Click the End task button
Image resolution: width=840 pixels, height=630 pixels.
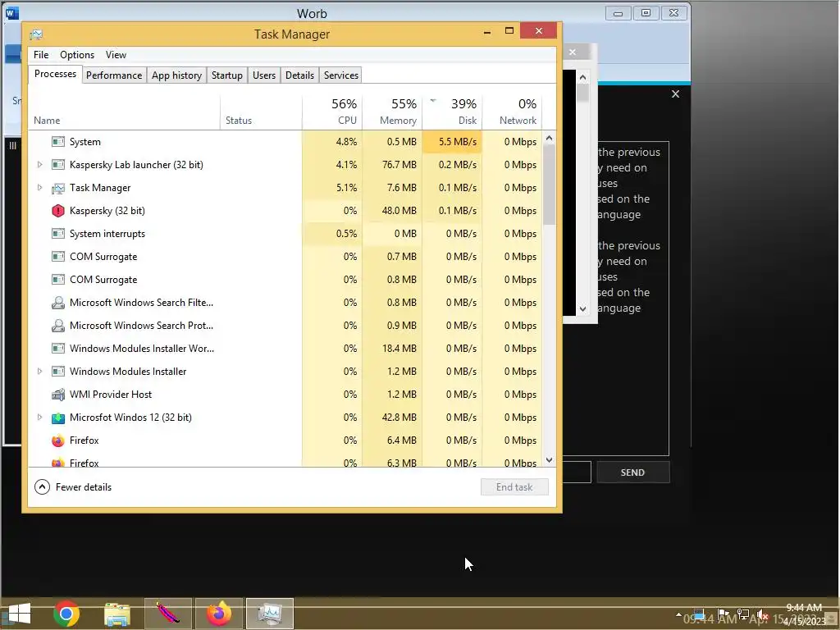click(x=514, y=487)
